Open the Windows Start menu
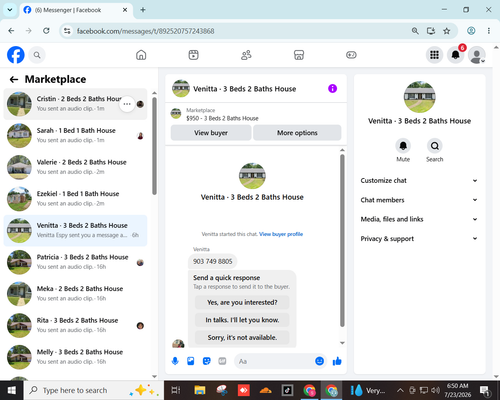Image resolution: width=500 pixels, height=400 pixels. pos(12,390)
